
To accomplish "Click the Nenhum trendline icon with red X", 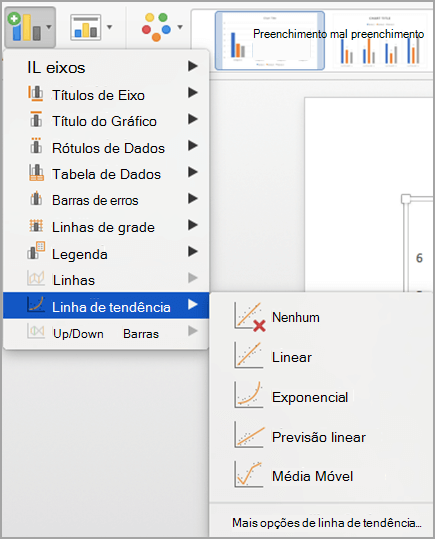I will pos(250,317).
